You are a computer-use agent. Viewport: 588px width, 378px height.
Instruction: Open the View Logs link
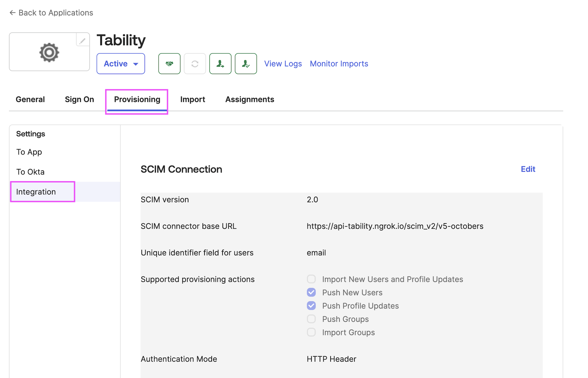click(283, 64)
